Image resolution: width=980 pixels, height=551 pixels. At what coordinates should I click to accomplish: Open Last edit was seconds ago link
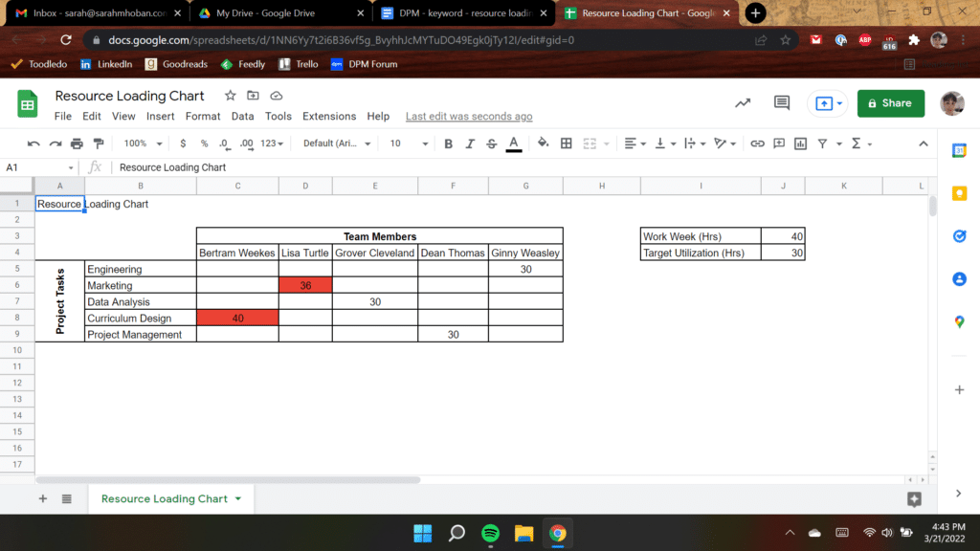(x=469, y=116)
